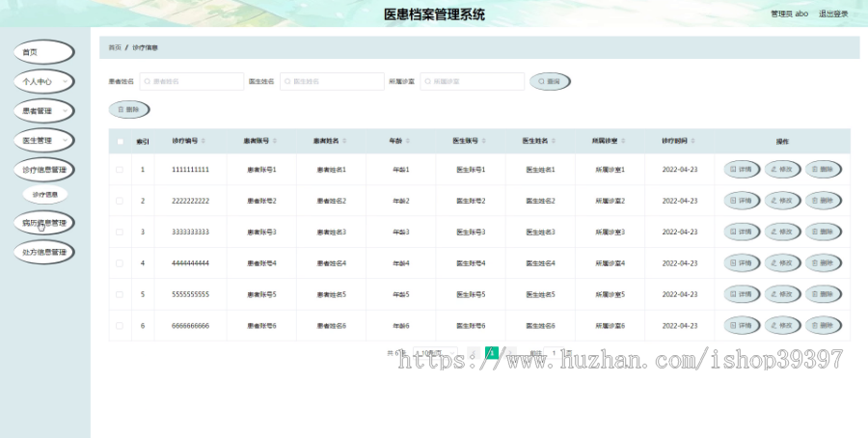Open the 10条/页 page-size dropdown

click(x=435, y=353)
